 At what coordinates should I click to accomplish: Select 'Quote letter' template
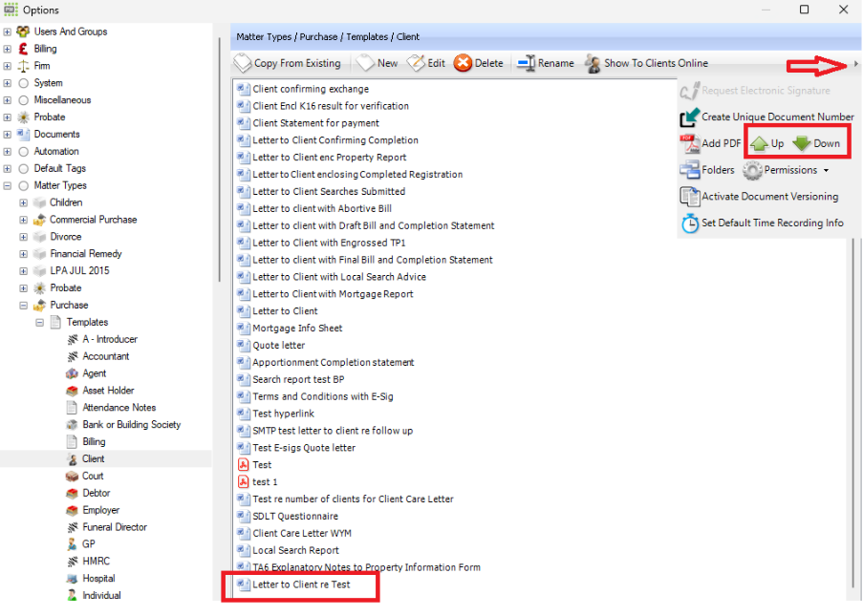coord(278,346)
